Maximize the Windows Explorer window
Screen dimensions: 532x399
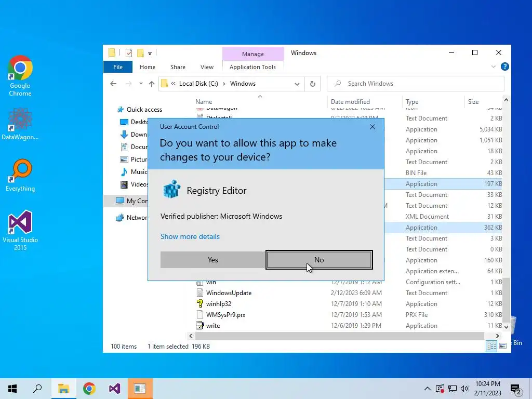pyautogui.click(x=475, y=52)
